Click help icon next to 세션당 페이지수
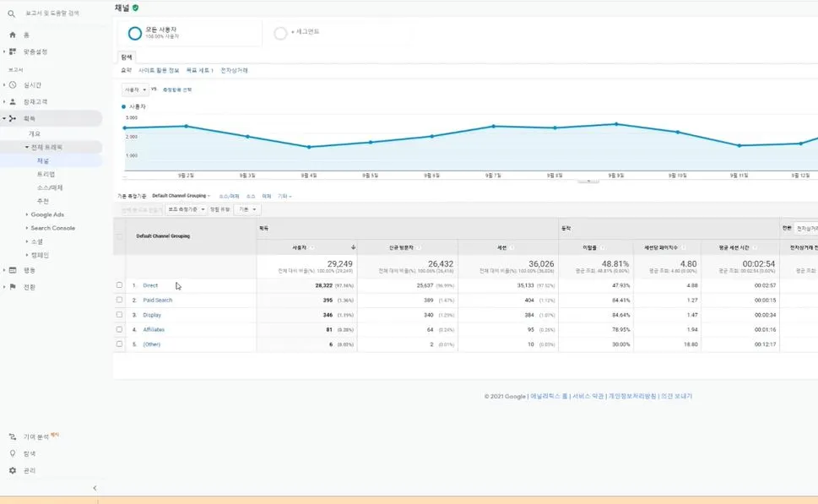The image size is (818, 504). [x=684, y=247]
